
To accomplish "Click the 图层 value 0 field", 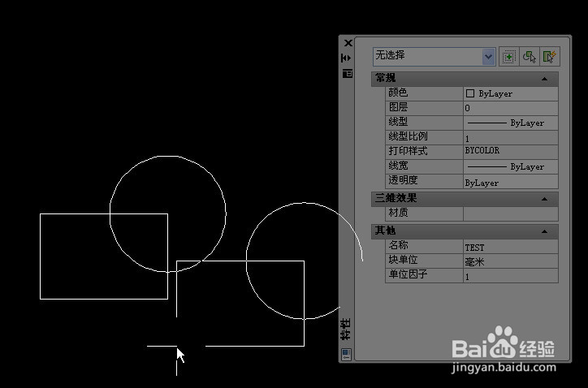I will click(x=511, y=108).
